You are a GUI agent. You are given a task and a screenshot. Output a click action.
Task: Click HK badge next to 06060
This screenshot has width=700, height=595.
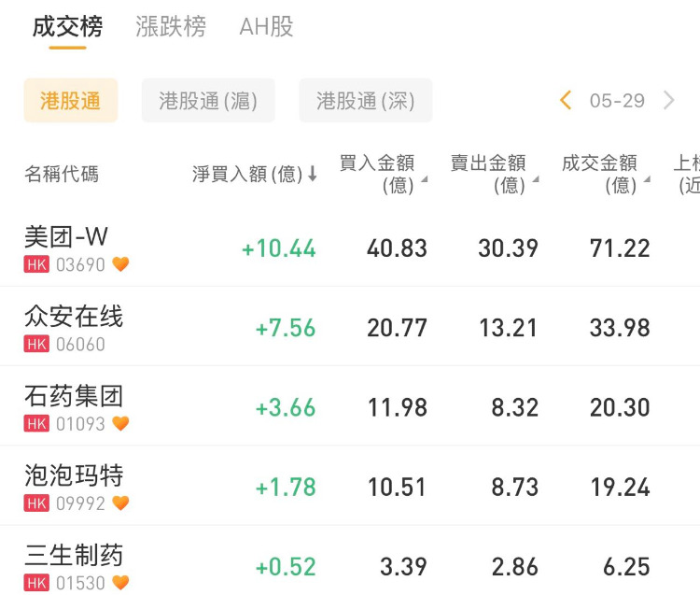click(x=36, y=345)
